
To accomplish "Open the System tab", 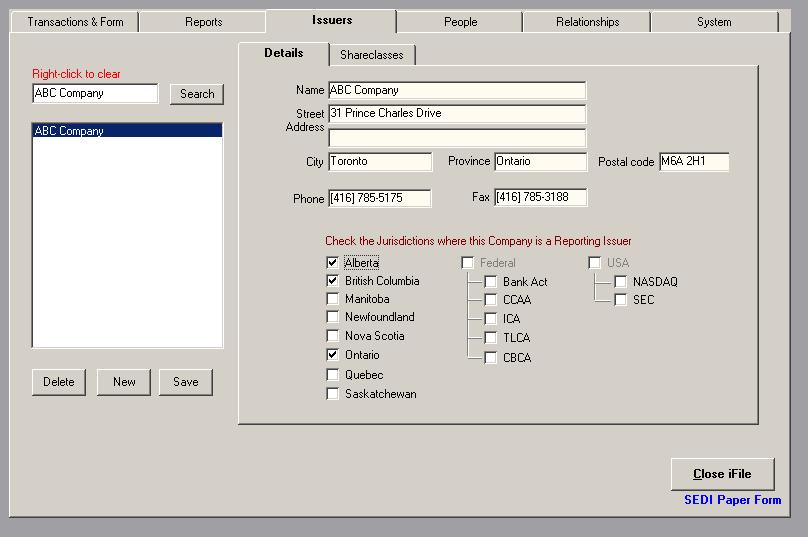I will [714, 22].
